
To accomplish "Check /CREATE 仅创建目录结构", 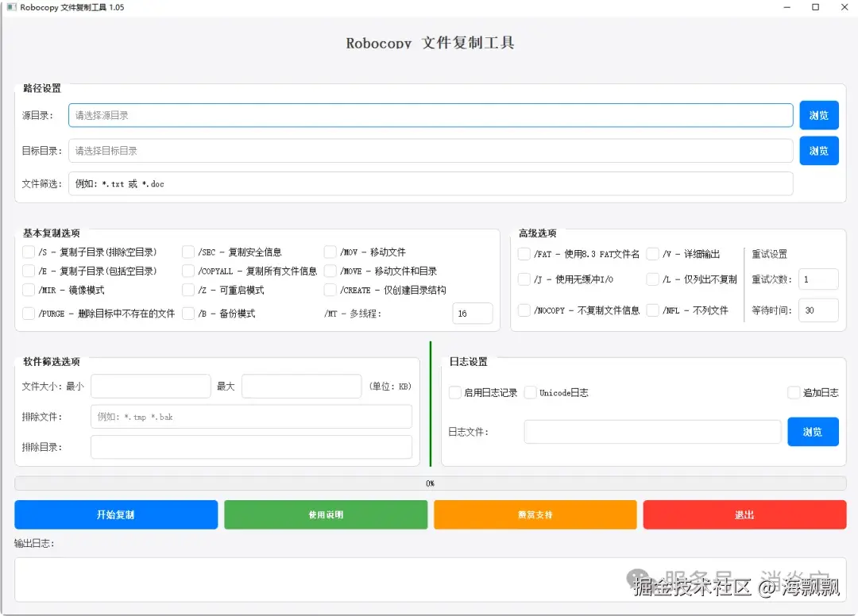I will tap(330, 290).
